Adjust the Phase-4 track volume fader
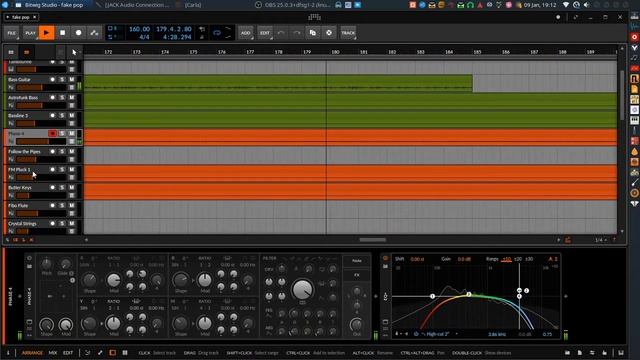Viewport: 640px width, 360px height. pos(41,141)
